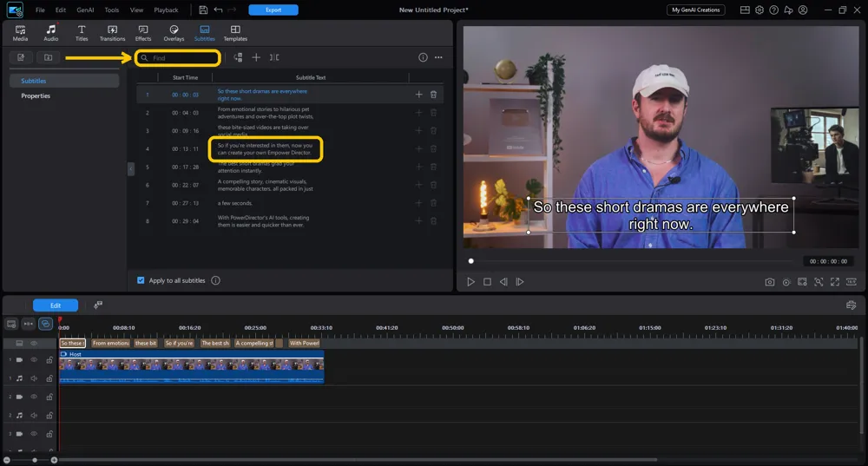Zoom in timeline with plus button
The image size is (868, 466).
click(x=54, y=460)
